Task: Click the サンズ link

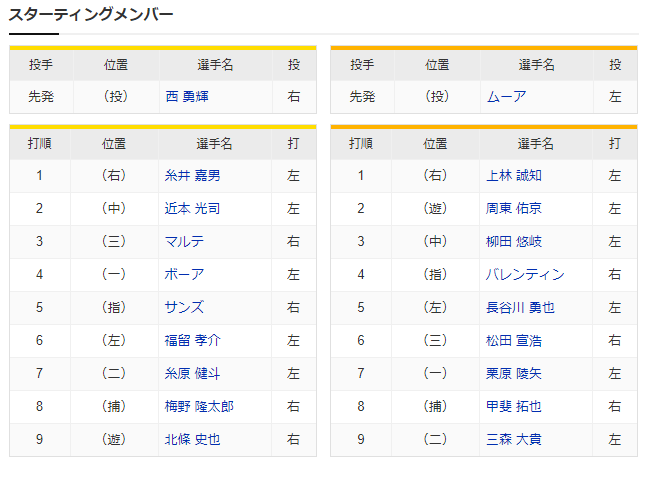Action: click(184, 308)
